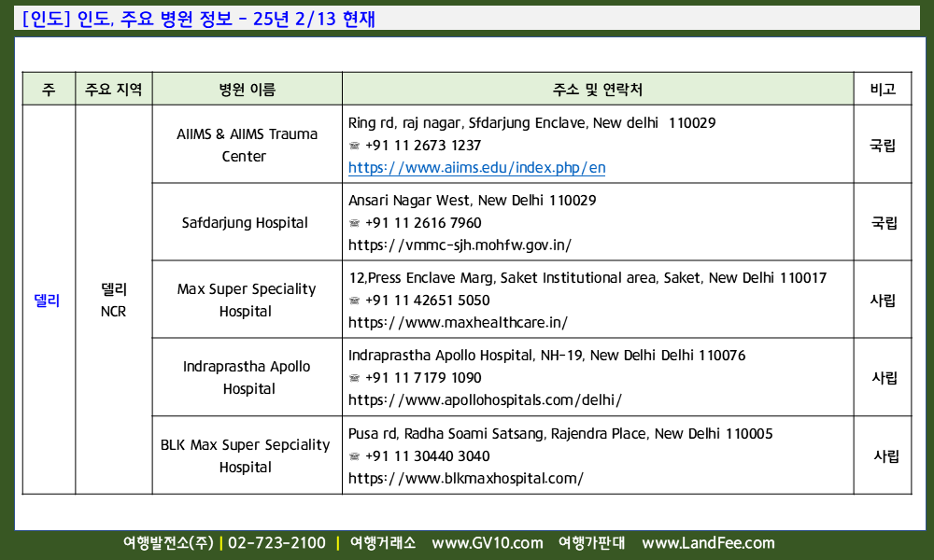
Task: Select the page title '인도, 주요 병원 정보'
Action: pos(155,19)
